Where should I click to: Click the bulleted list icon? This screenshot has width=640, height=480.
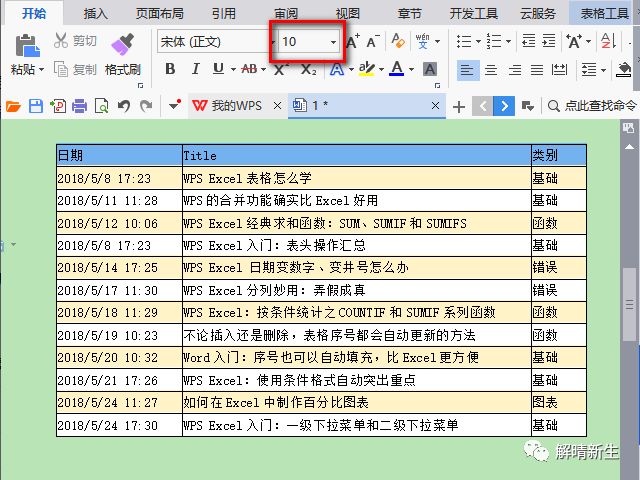click(x=464, y=41)
